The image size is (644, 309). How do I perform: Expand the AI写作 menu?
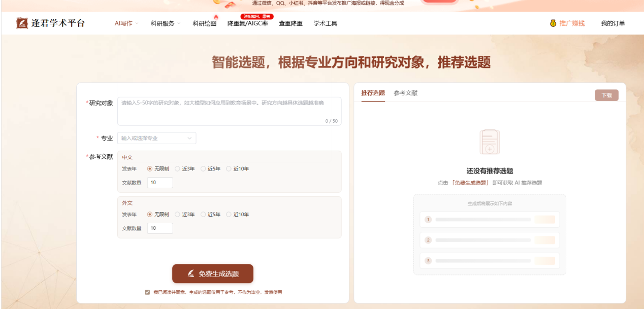[x=126, y=23]
